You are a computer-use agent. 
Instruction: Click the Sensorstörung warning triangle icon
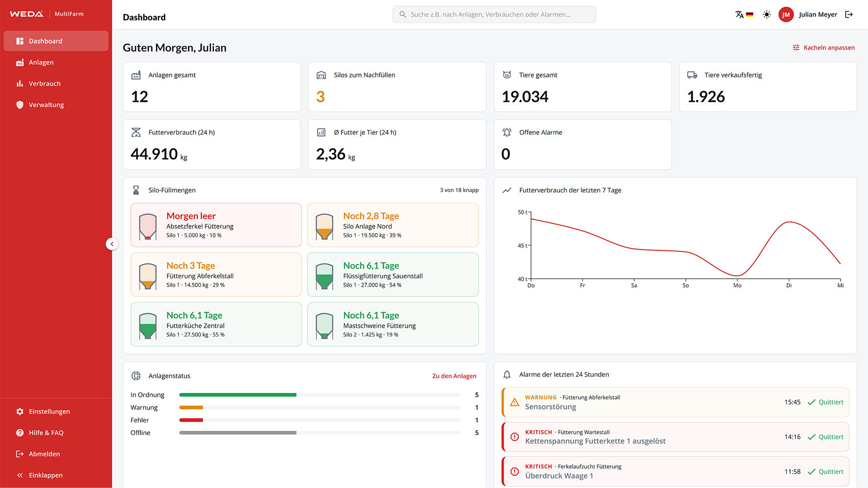point(514,402)
